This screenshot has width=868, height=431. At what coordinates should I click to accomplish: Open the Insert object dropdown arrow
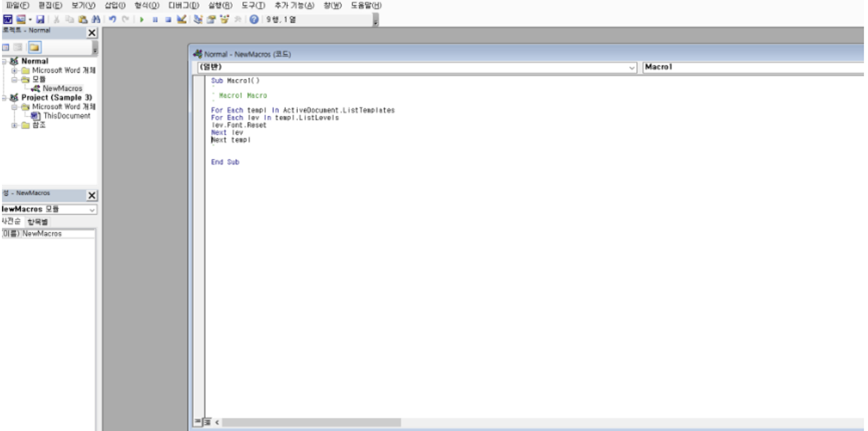tap(29, 19)
